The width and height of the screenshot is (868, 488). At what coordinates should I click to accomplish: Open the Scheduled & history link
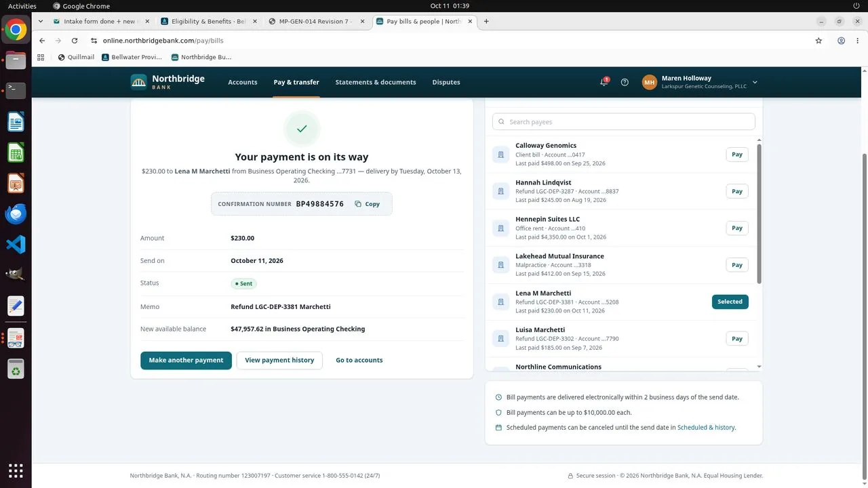click(706, 428)
